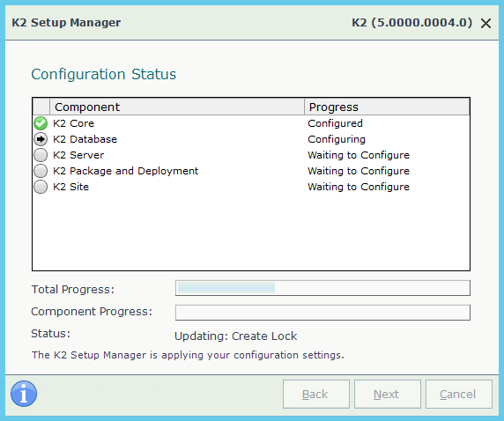This screenshot has width=504, height=421.
Task: Close the K2 Setup Manager window
Action: point(485,23)
